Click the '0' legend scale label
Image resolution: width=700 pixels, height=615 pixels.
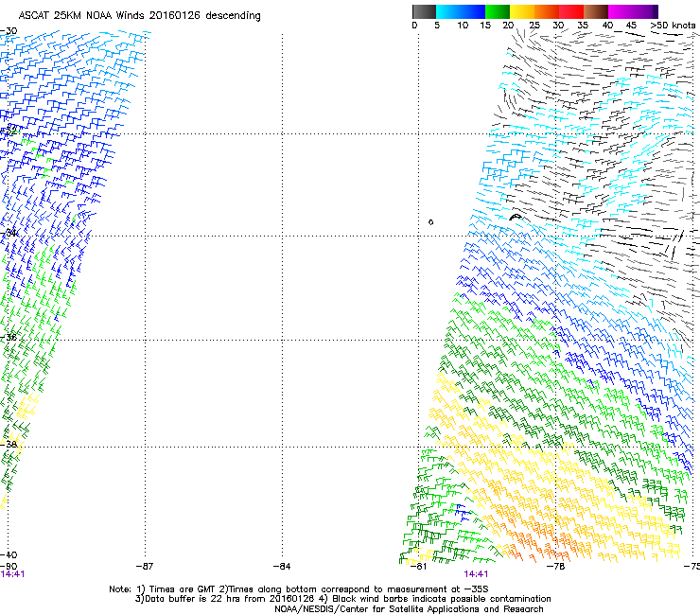pos(414,26)
